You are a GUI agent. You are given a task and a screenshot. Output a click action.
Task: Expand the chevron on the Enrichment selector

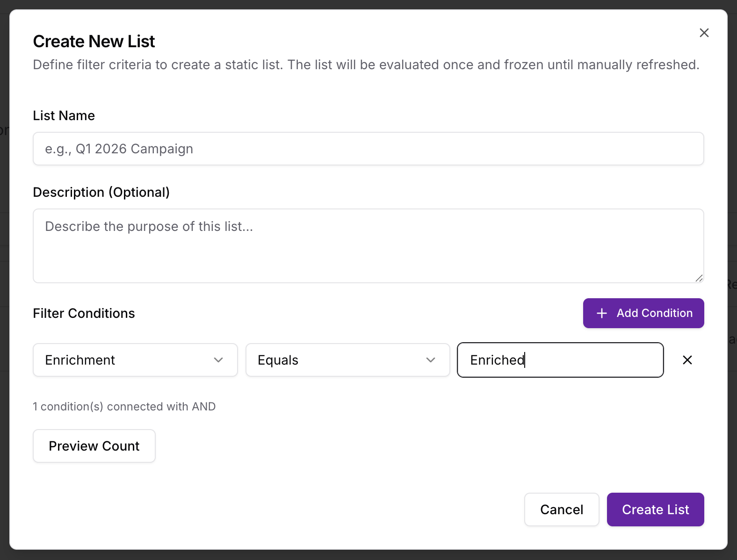[218, 360]
